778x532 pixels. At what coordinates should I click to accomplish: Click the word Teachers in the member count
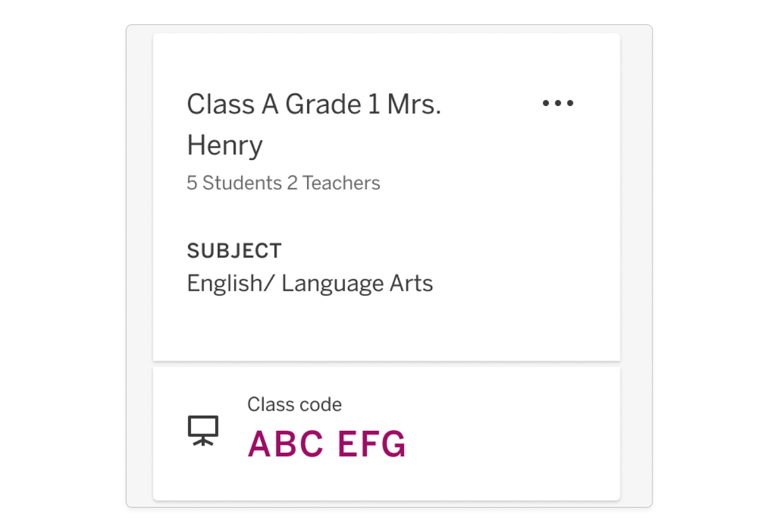tap(341, 183)
